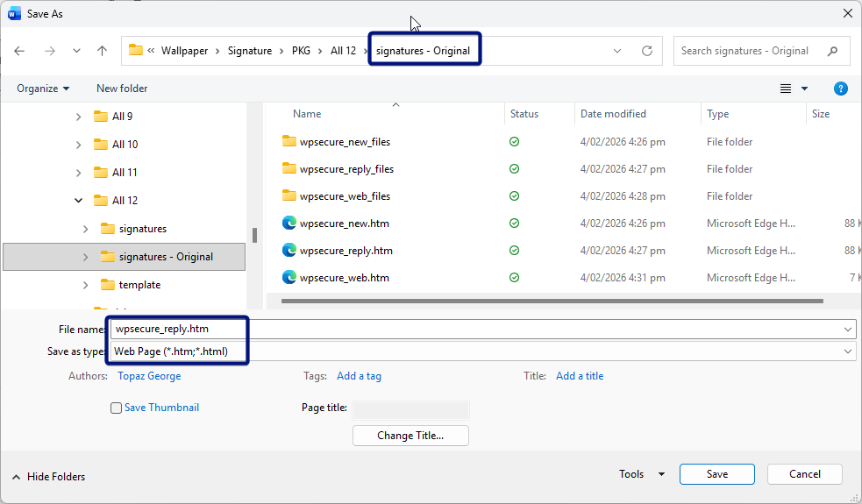Open the Organize menu
Image resolution: width=862 pixels, height=504 pixels.
coord(43,89)
